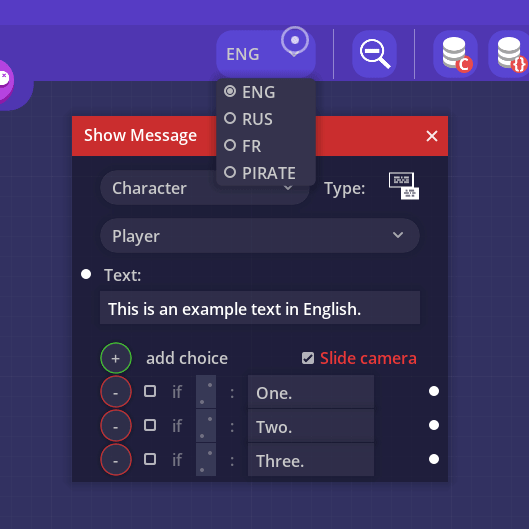Close the Show Message node

[432, 136]
